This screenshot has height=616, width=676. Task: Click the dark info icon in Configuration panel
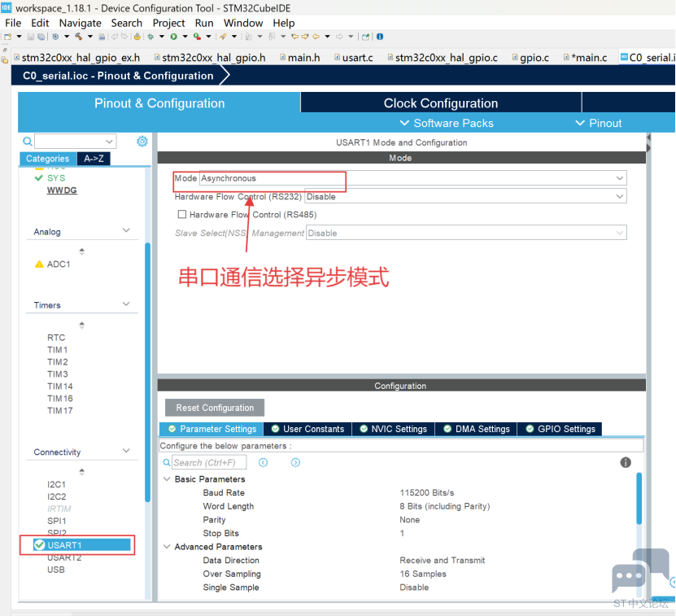click(625, 462)
